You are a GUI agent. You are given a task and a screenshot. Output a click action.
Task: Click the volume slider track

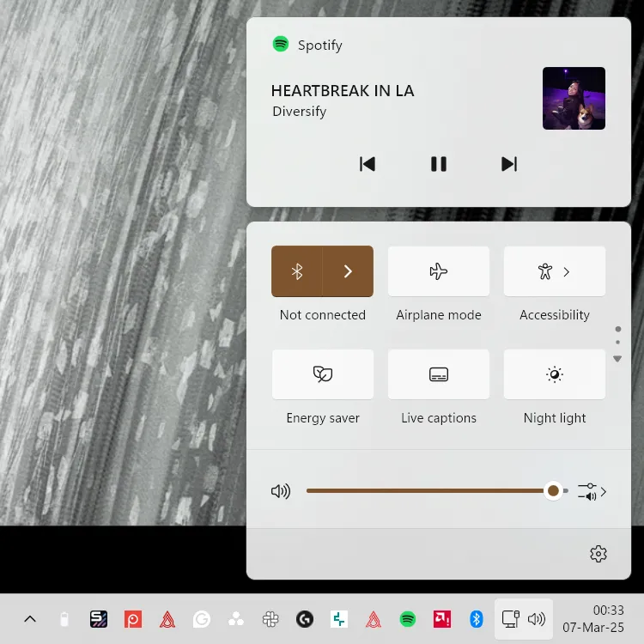[x=429, y=491]
